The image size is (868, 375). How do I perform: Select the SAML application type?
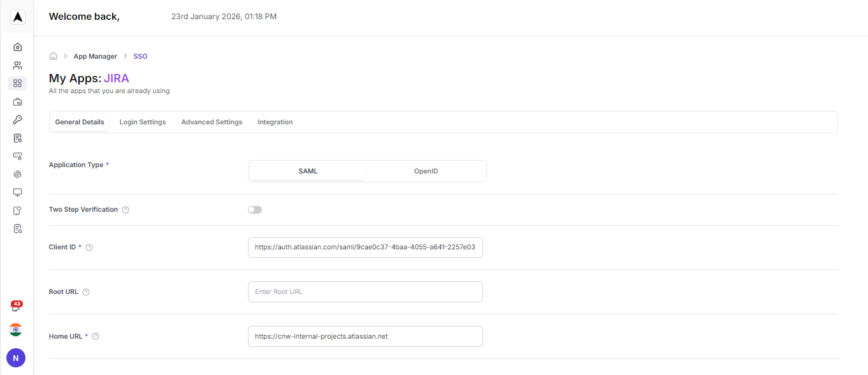click(x=308, y=171)
